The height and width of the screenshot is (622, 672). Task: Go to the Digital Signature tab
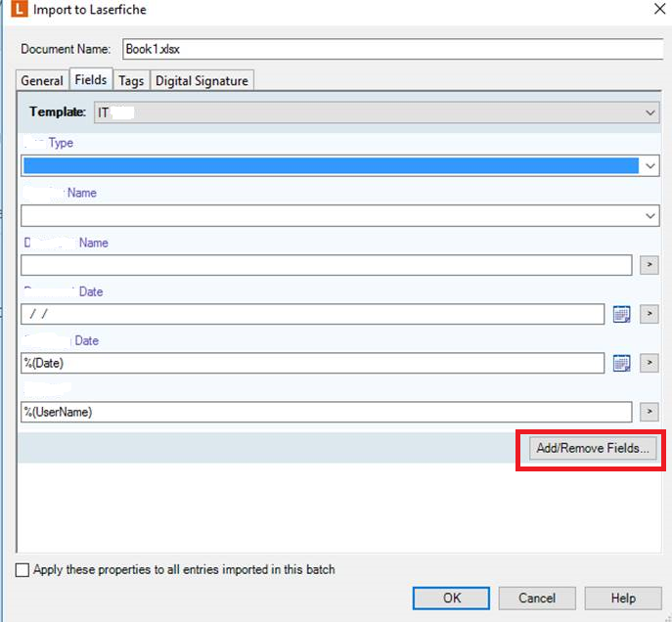[x=202, y=80]
